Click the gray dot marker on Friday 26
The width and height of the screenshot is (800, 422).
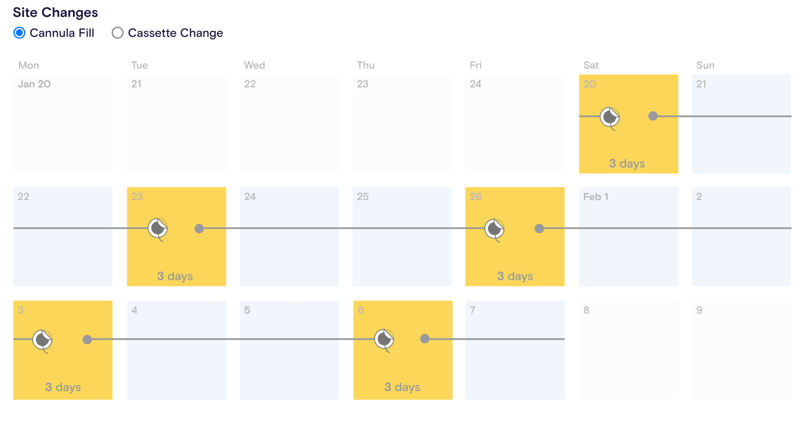[x=539, y=229]
